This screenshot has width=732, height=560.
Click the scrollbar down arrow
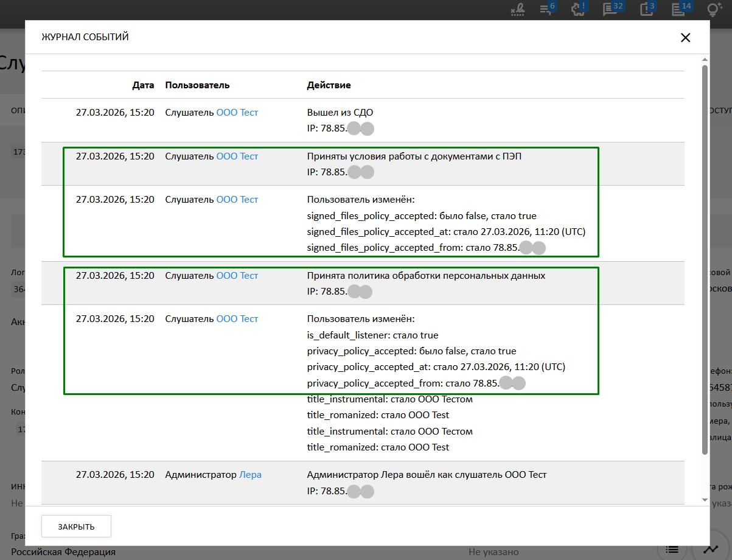pyautogui.click(x=705, y=500)
